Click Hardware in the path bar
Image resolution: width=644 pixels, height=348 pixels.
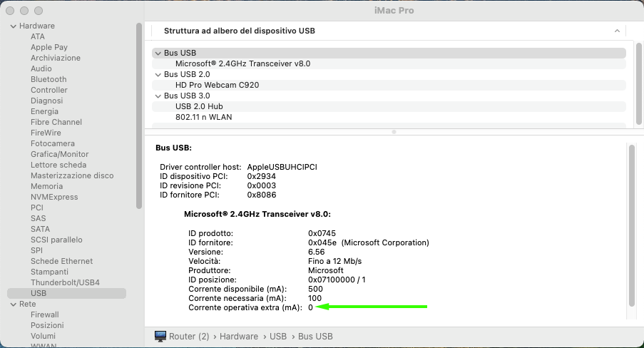(239, 336)
